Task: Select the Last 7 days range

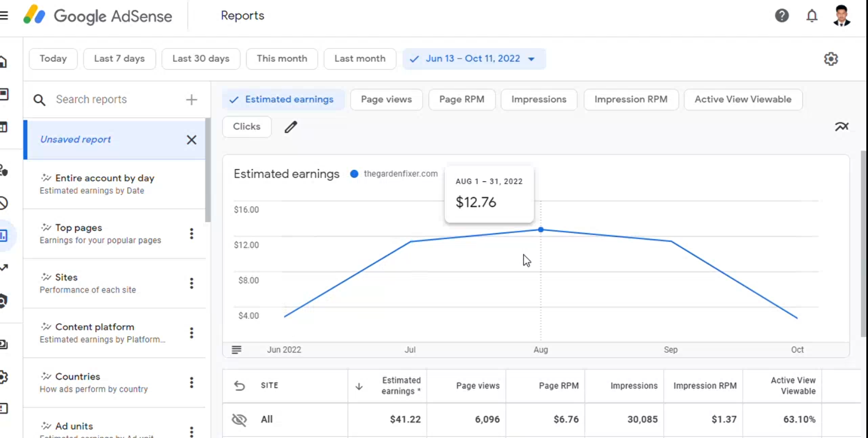Action: pos(120,59)
